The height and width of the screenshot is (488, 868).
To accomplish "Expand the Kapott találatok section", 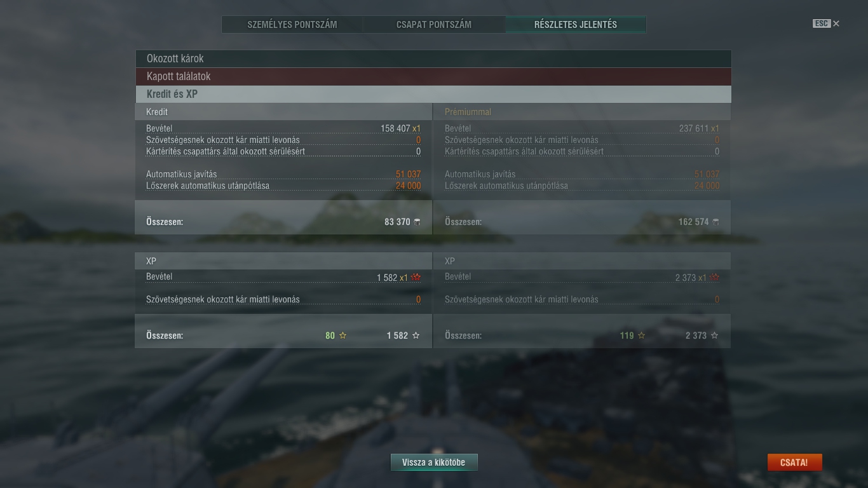I will [x=433, y=76].
